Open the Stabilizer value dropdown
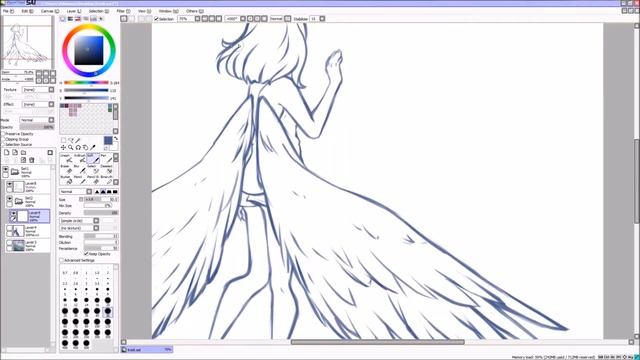 [x=322, y=19]
